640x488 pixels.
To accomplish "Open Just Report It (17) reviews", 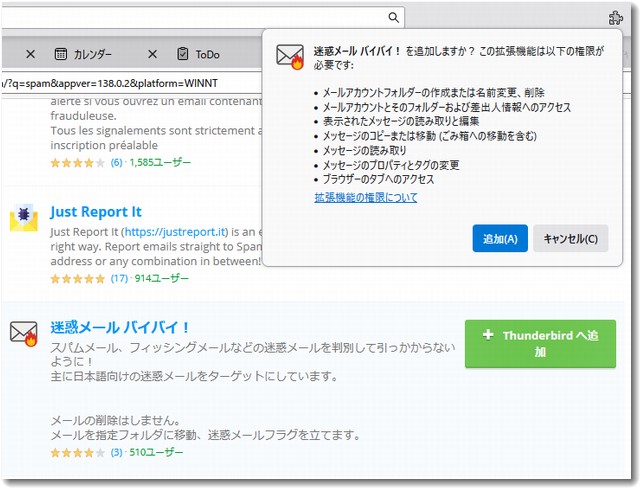I will (119, 278).
